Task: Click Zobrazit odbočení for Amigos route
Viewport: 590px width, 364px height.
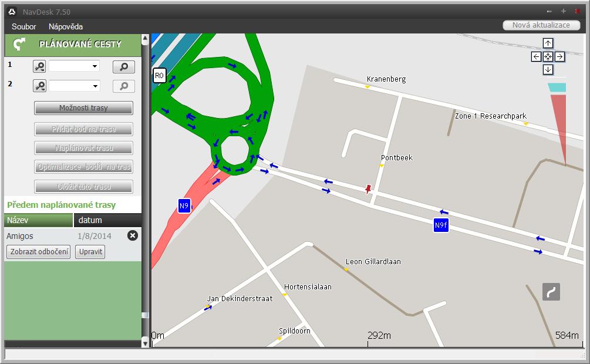Action: [39, 252]
